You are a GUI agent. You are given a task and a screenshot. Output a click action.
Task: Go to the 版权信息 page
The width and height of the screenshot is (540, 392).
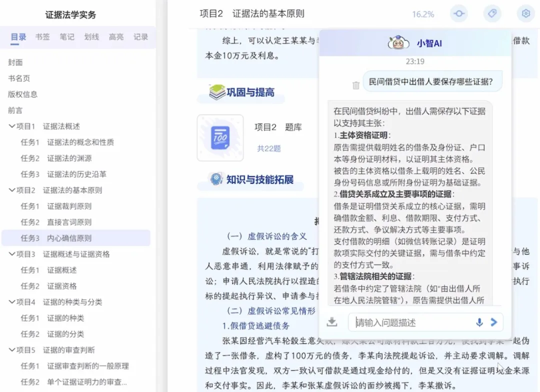pos(22,94)
